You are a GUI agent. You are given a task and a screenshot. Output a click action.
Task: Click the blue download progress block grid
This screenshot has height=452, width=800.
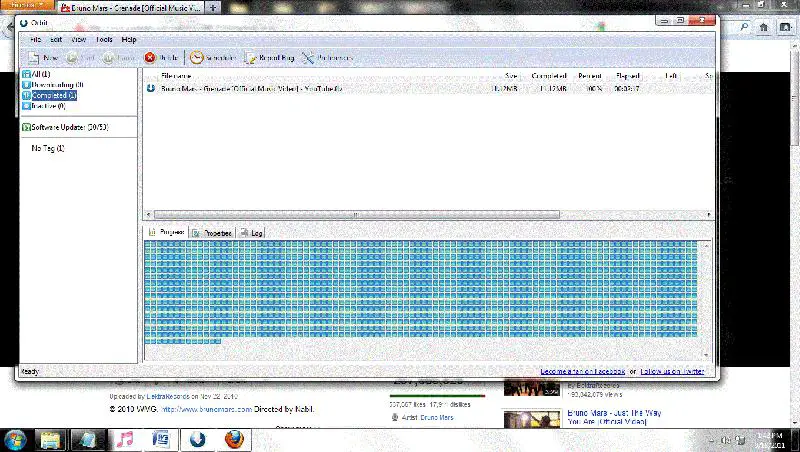(421, 292)
